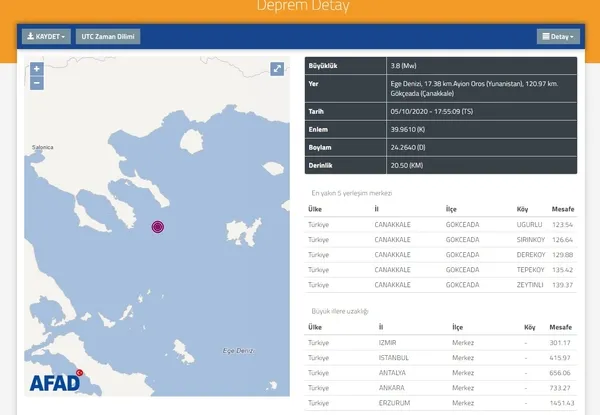Click the ERZURUM distance row

pos(441,403)
